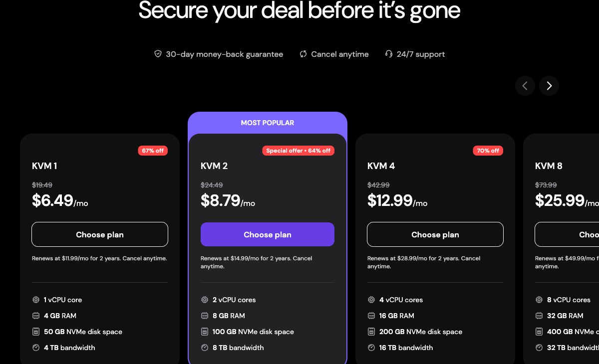Click the KVM 2 bandwidth gauge icon

(x=205, y=348)
